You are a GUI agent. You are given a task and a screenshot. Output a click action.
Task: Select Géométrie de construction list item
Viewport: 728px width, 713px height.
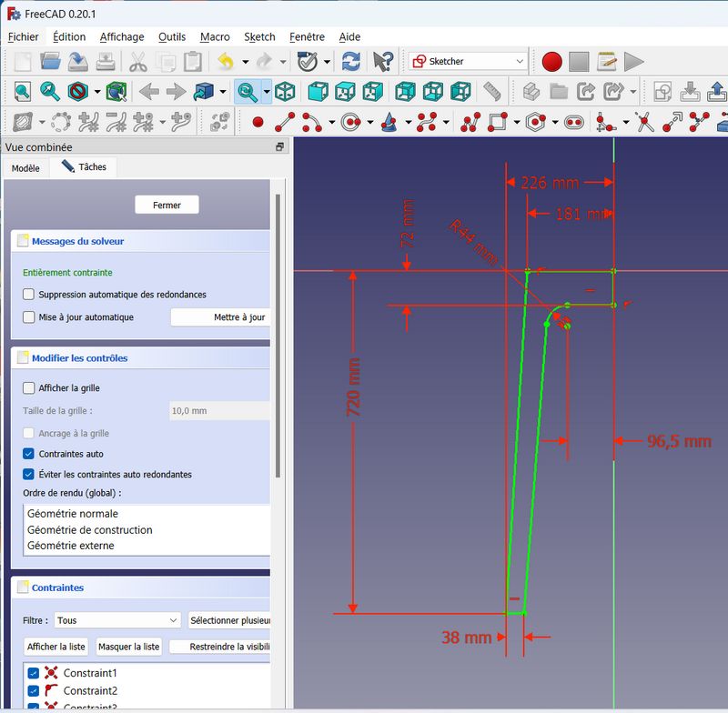pyautogui.click(x=90, y=530)
